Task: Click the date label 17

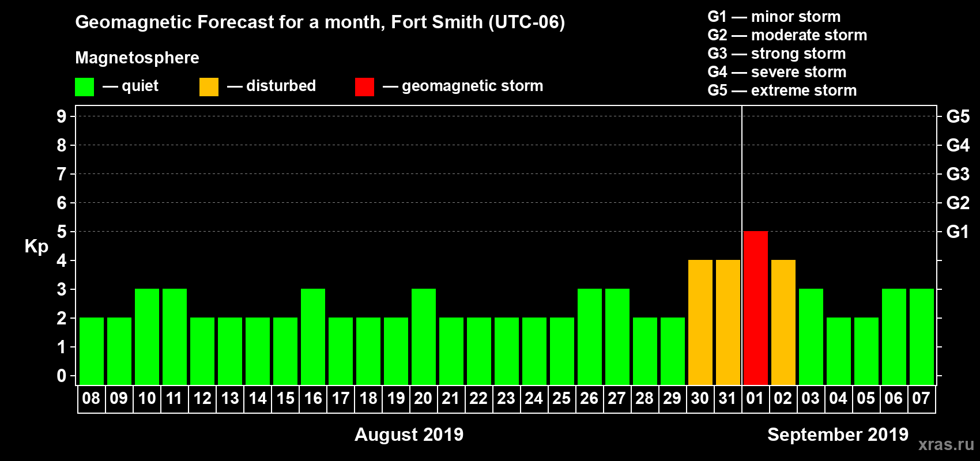Action: pos(341,398)
